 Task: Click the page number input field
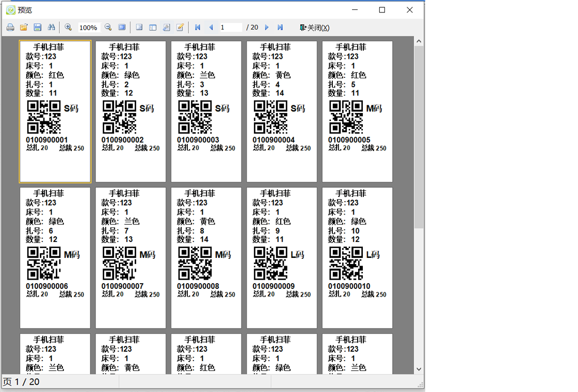230,27
